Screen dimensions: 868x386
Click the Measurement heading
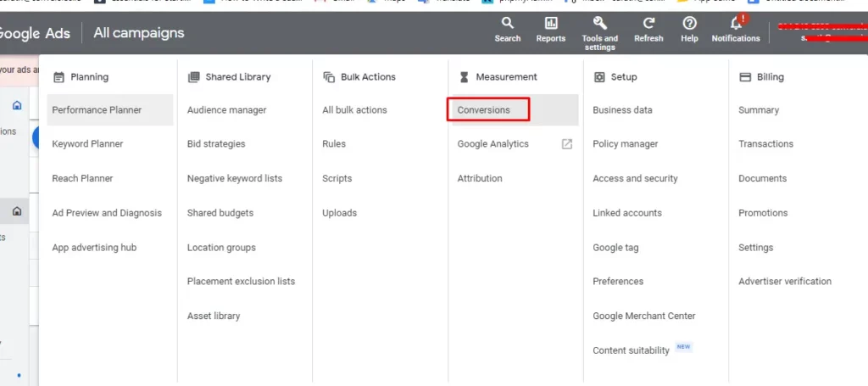tap(507, 77)
